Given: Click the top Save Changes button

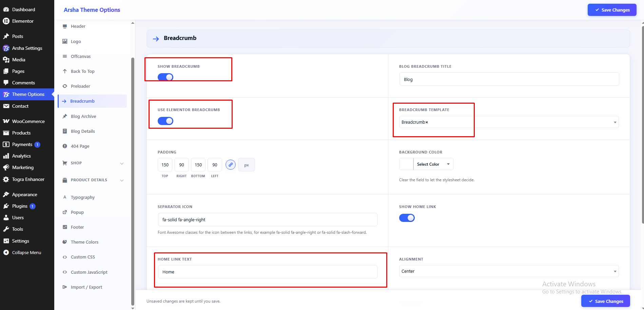Looking at the screenshot, I should [x=612, y=10].
